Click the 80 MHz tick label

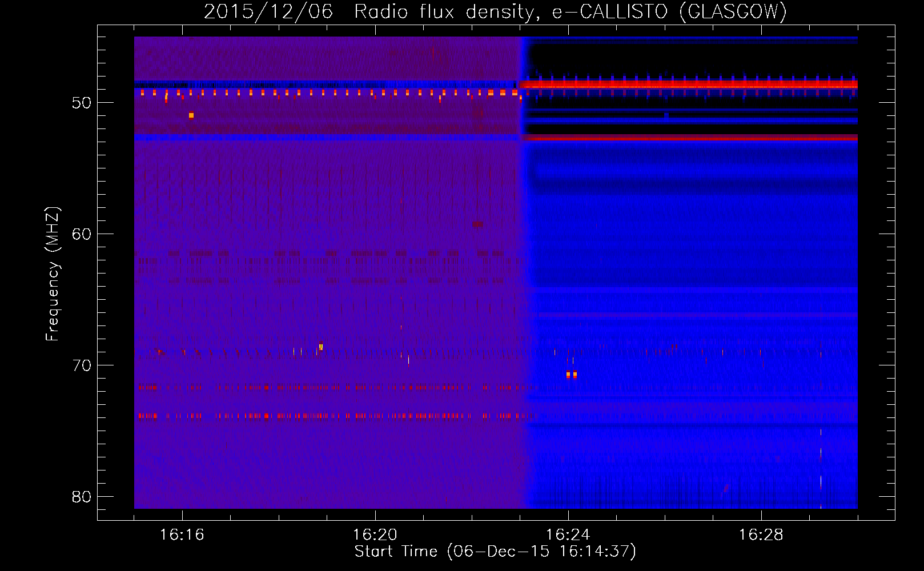pos(82,497)
